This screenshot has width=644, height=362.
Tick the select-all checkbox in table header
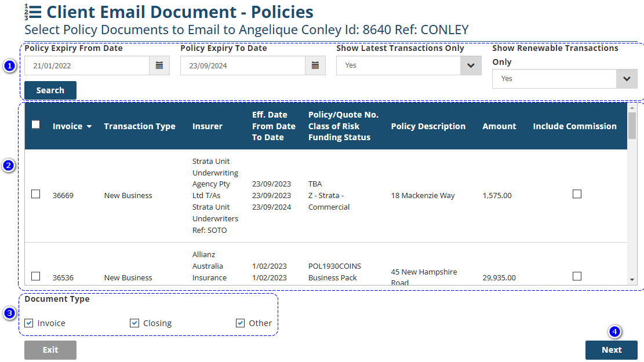(36, 125)
